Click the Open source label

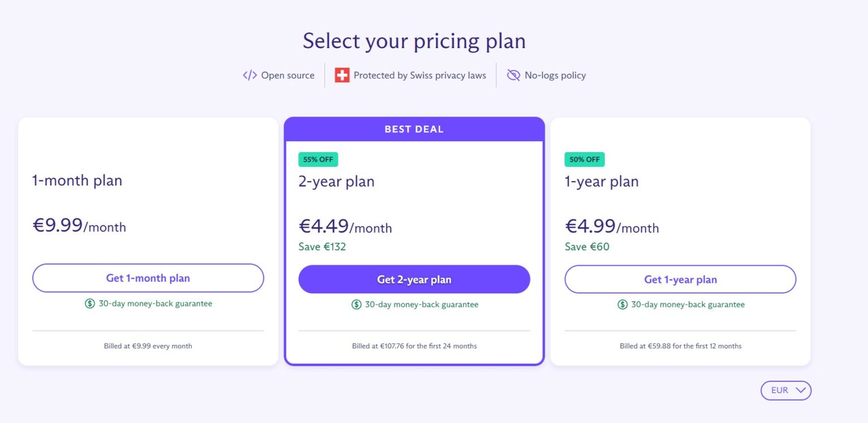tap(288, 75)
